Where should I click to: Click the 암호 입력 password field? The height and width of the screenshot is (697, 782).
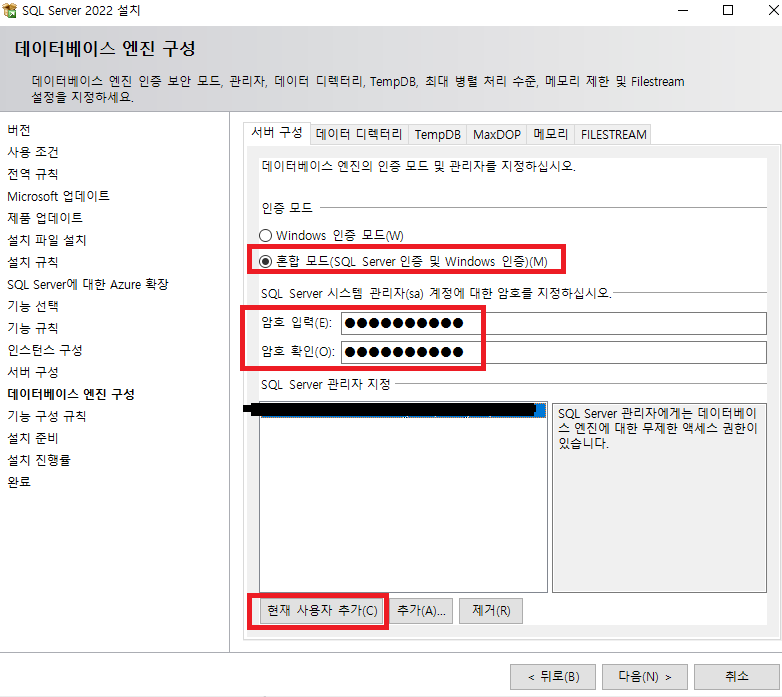tap(554, 324)
